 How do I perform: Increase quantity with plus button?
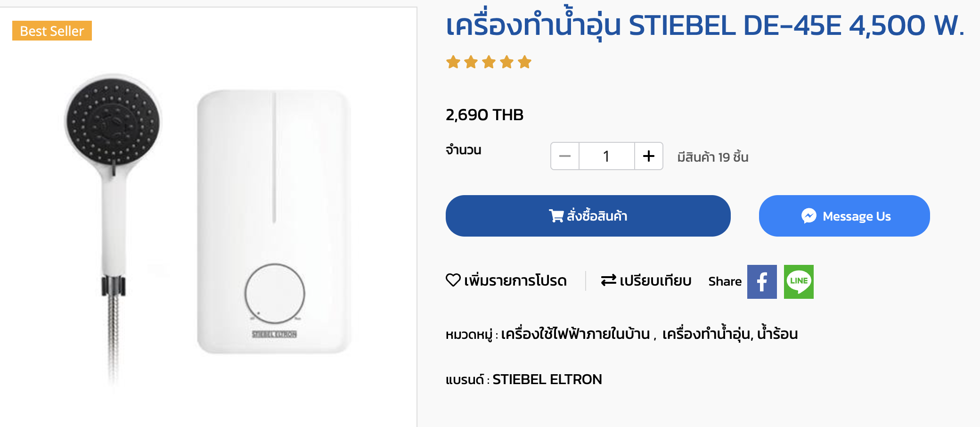pyautogui.click(x=648, y=156)
